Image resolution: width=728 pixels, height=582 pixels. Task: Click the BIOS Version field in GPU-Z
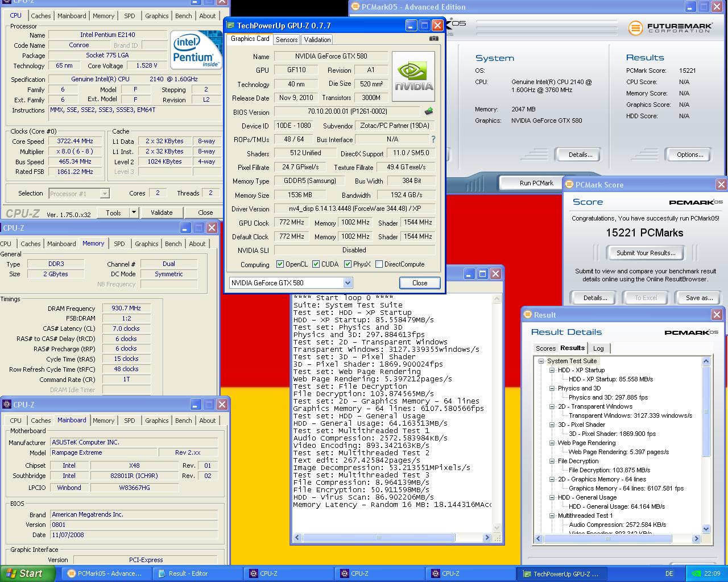coord(348,112)
